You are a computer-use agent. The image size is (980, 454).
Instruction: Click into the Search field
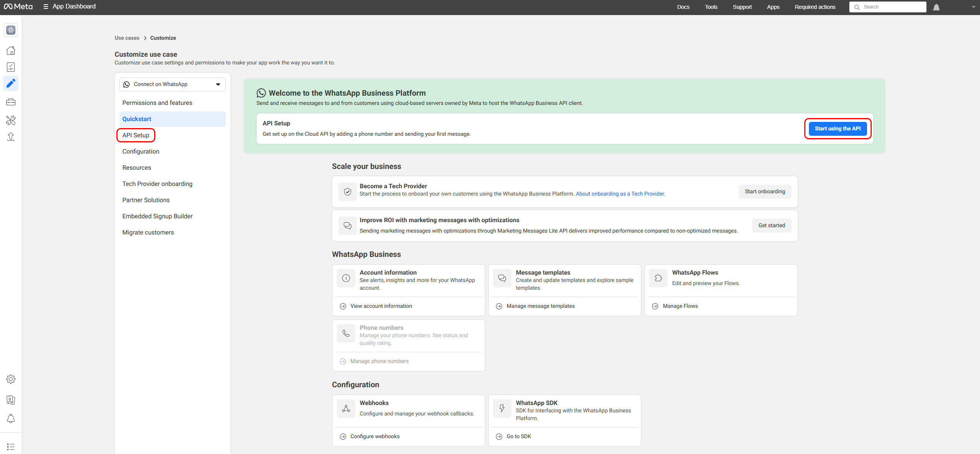click(x=888, y=7)
